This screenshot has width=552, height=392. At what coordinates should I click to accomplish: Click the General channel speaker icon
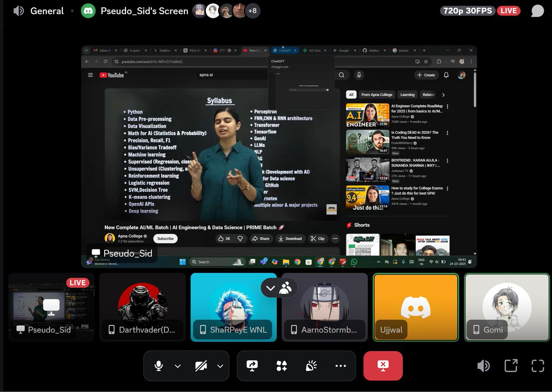tap(18, 11)
